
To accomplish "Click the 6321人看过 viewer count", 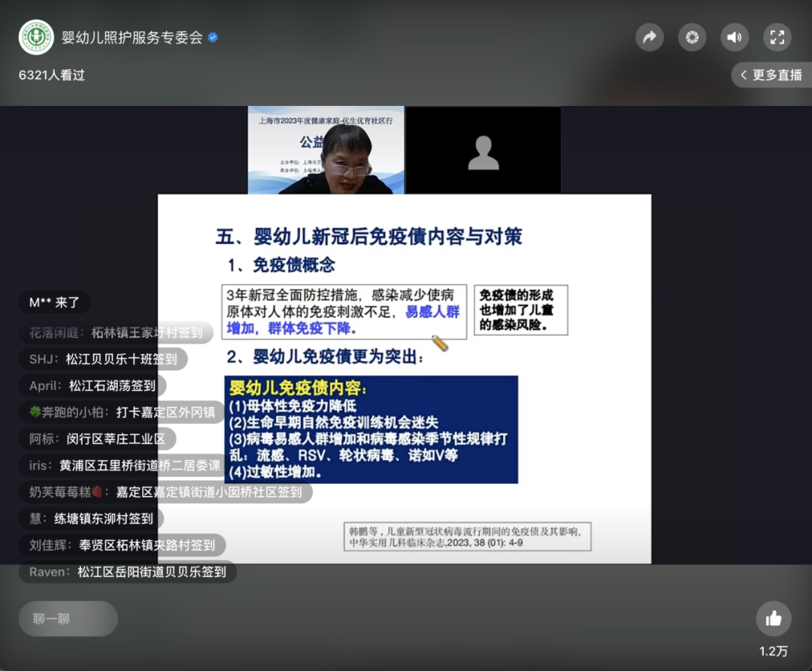I will click(52, 75).
